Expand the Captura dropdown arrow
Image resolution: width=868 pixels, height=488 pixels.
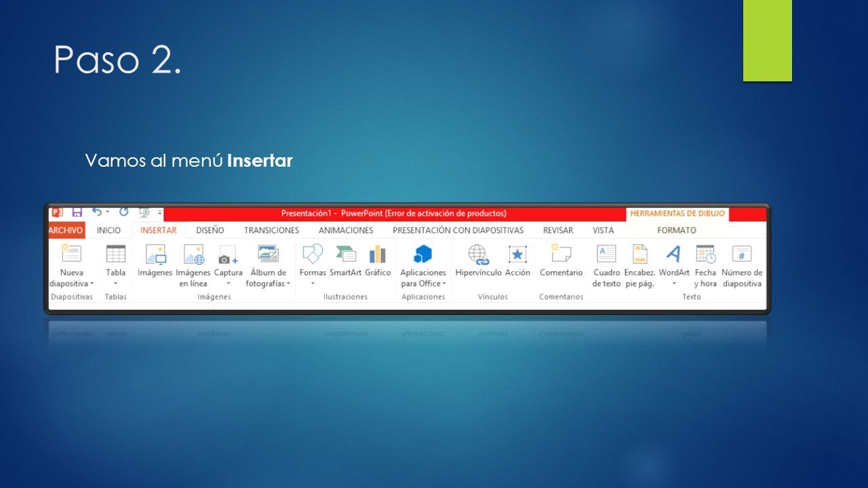pyautogui.click(x=229, y=284)
